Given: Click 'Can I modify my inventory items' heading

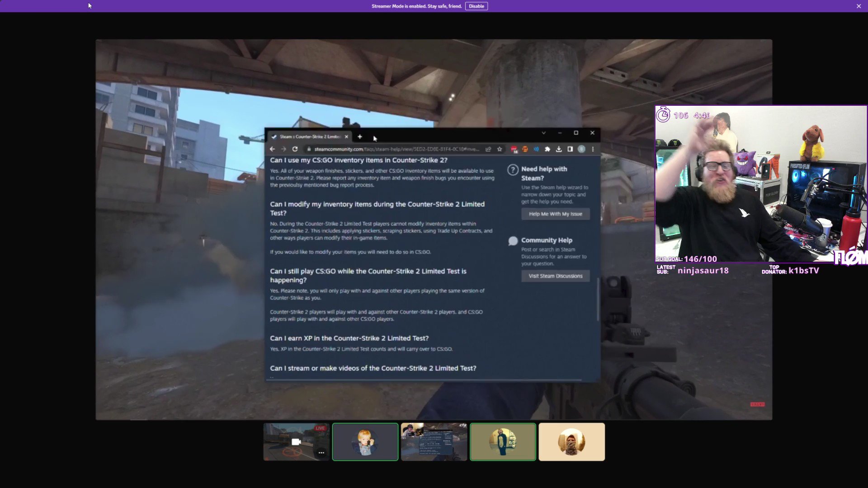Looking at the screenshot, I should coord(377,208).
